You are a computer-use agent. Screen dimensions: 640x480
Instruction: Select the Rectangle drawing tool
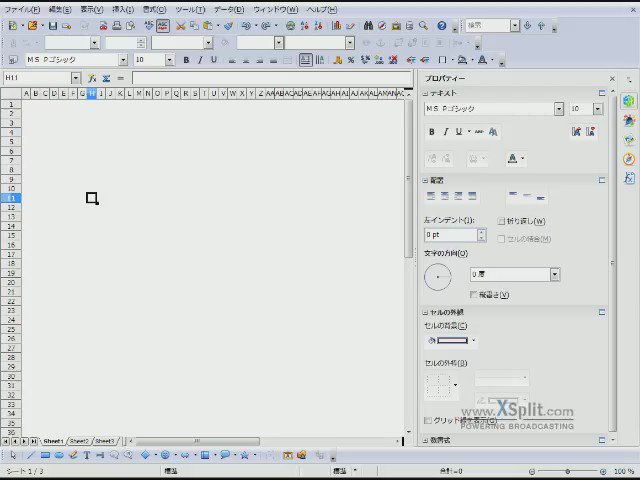(x=45, y=455)
